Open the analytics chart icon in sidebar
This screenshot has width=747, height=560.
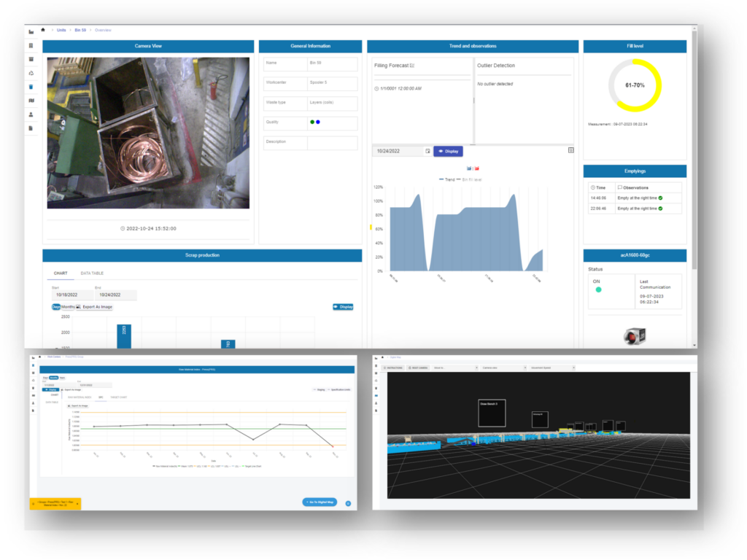click(31, 32)
